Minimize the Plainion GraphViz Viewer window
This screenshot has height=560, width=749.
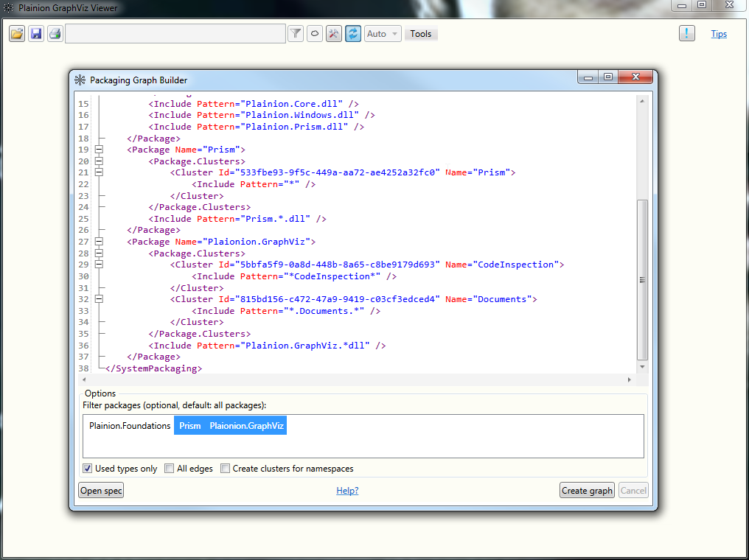click(x=682, y=5)
